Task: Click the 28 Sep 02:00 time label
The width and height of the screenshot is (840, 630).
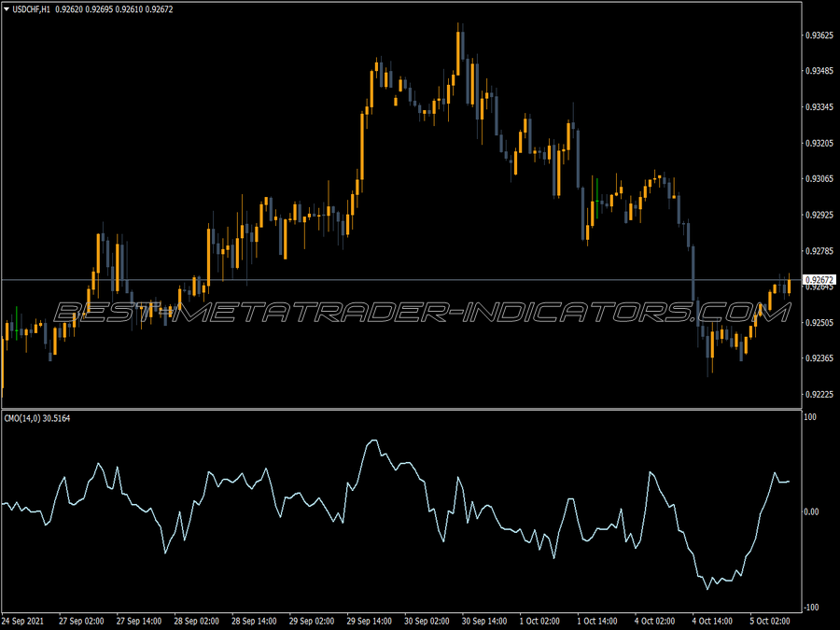Action: pyautogui.click(x=196, y=621)
